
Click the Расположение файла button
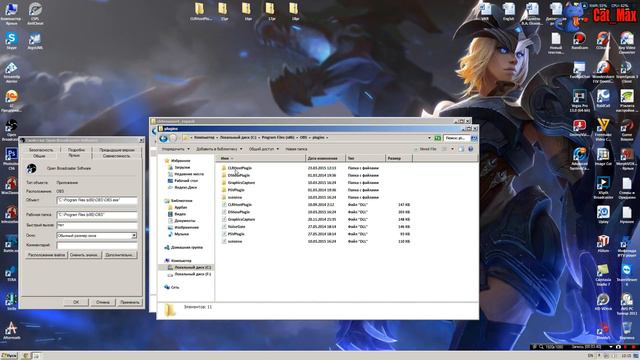pos(47,255)
